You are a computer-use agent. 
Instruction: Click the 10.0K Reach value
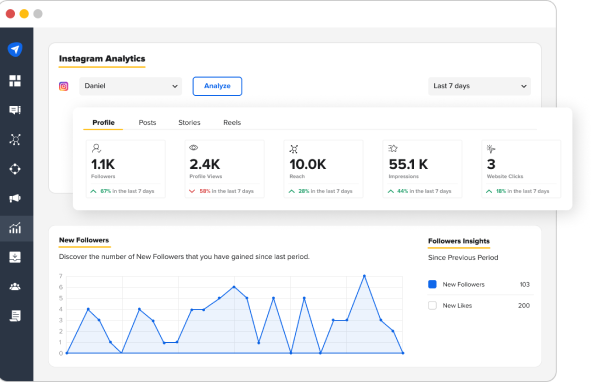pos(308,164)
